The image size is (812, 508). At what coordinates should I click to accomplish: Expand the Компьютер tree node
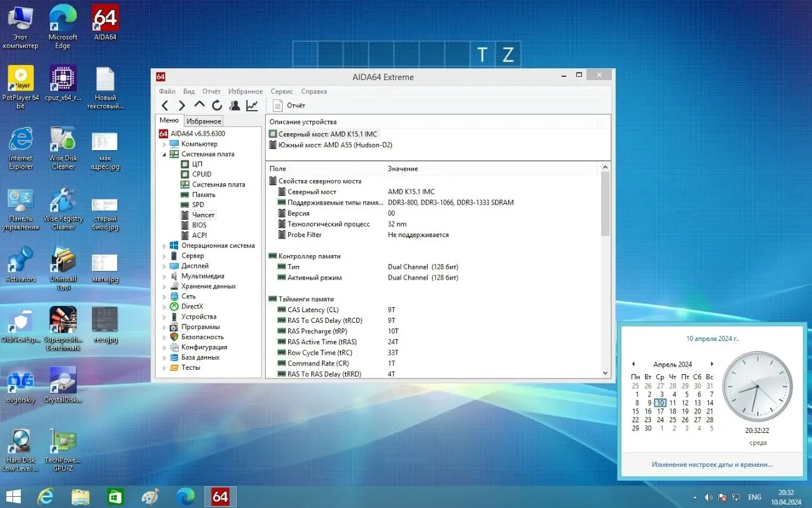pyautogui.click(x=165, y=143)
